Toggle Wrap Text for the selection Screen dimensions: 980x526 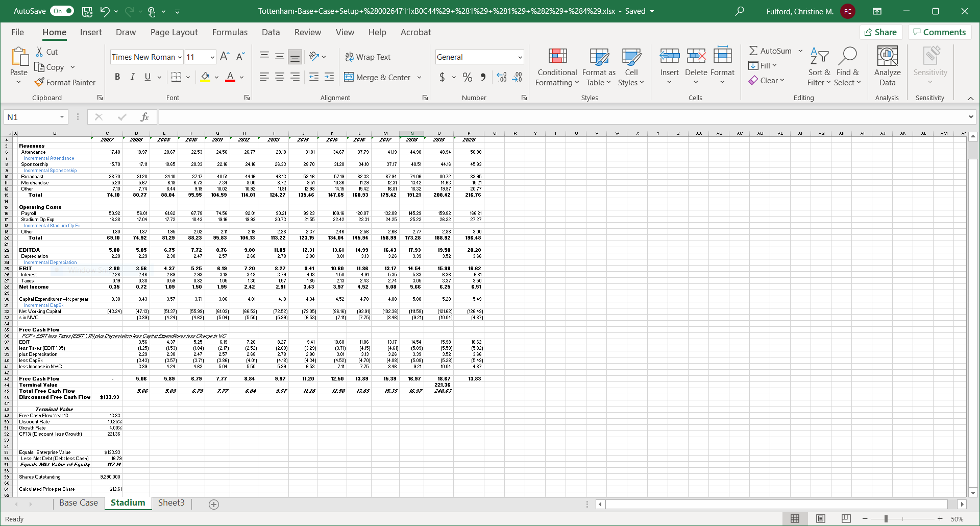tap(368, 57)
